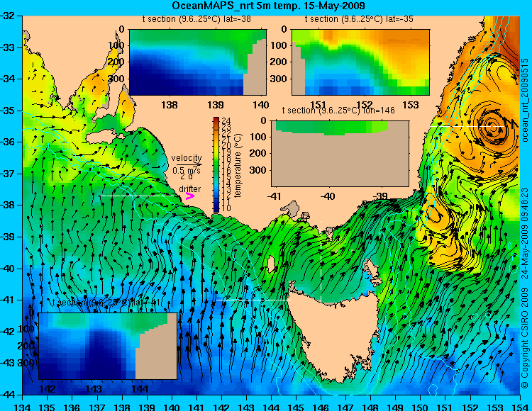This screenshot has height=411, width=532.
Task: Click the latitude -32 axis label
Action: pyautogui.click(x=8, y=16)
